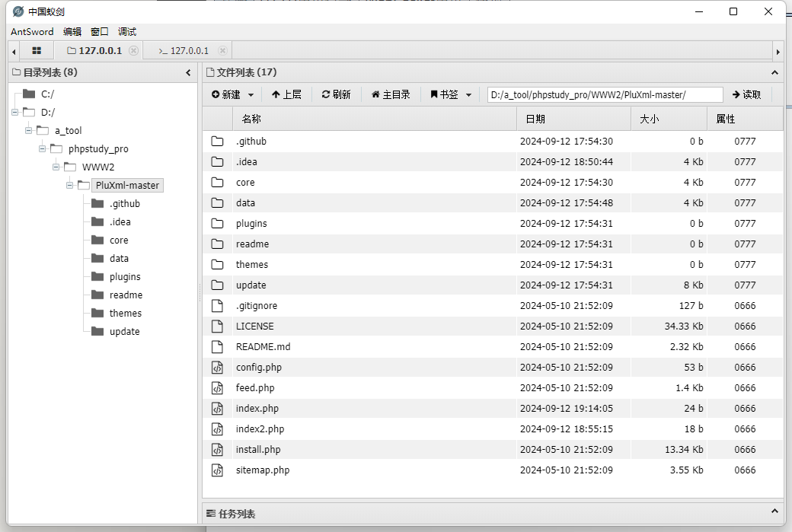This screenshot has height=532, width=792.
Task: Open the 编辑 menu
Action: coord(72,31)
